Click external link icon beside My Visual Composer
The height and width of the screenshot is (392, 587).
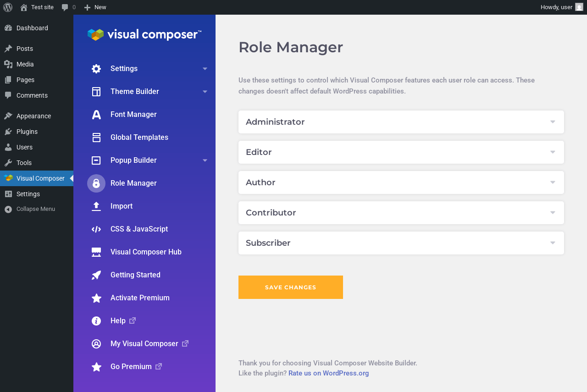coord(185,343)
